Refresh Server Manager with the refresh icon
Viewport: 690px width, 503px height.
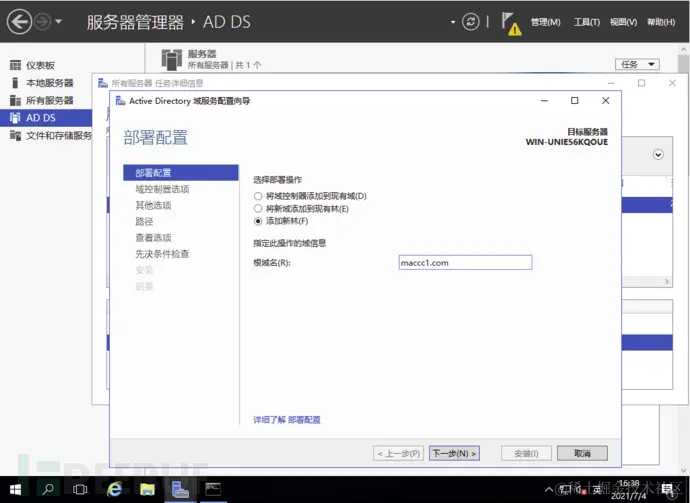(470, 22)
